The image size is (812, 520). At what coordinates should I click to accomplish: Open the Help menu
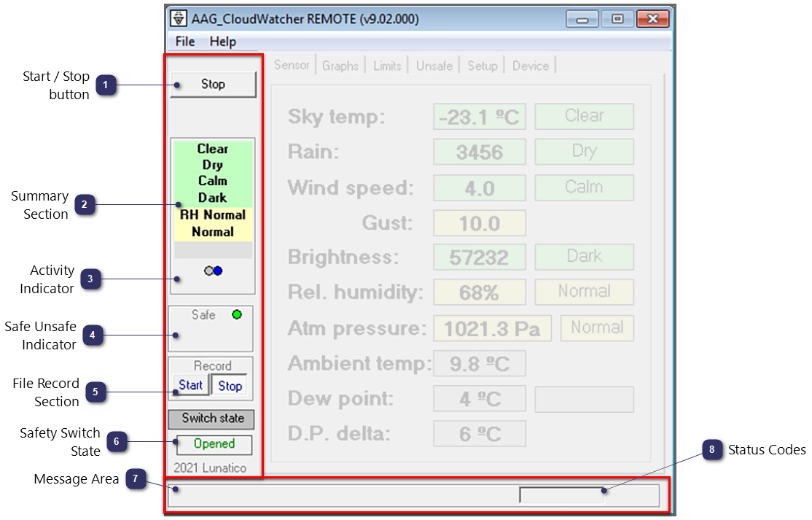pyautogui.click(x=222, y=42)
